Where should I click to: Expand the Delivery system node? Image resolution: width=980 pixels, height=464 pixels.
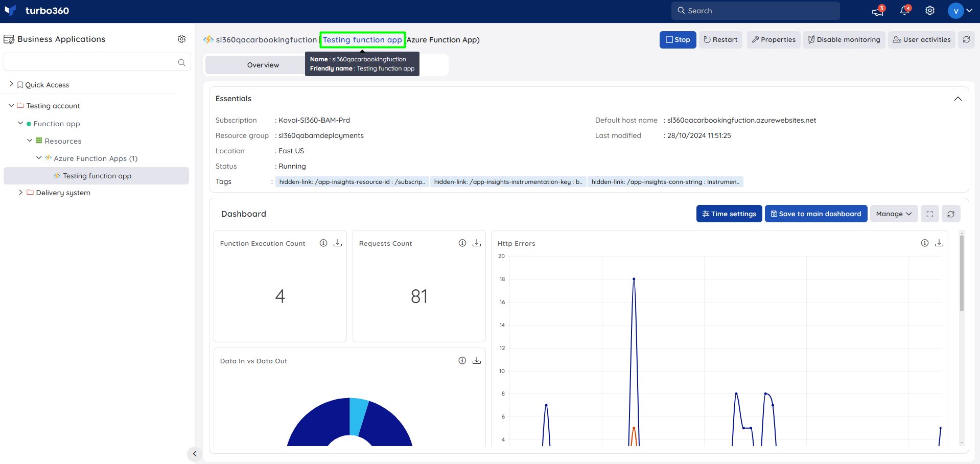[20, 192]
